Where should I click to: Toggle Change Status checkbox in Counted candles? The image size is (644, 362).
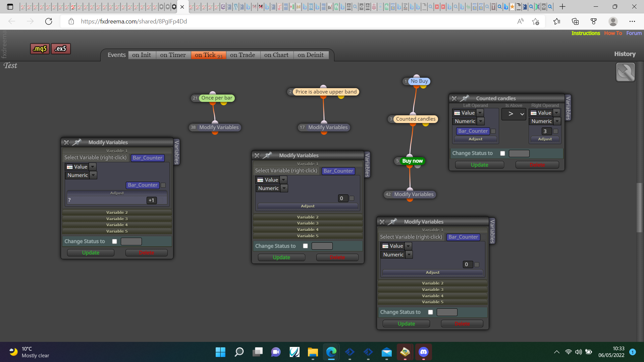click(x=502, y=154)
